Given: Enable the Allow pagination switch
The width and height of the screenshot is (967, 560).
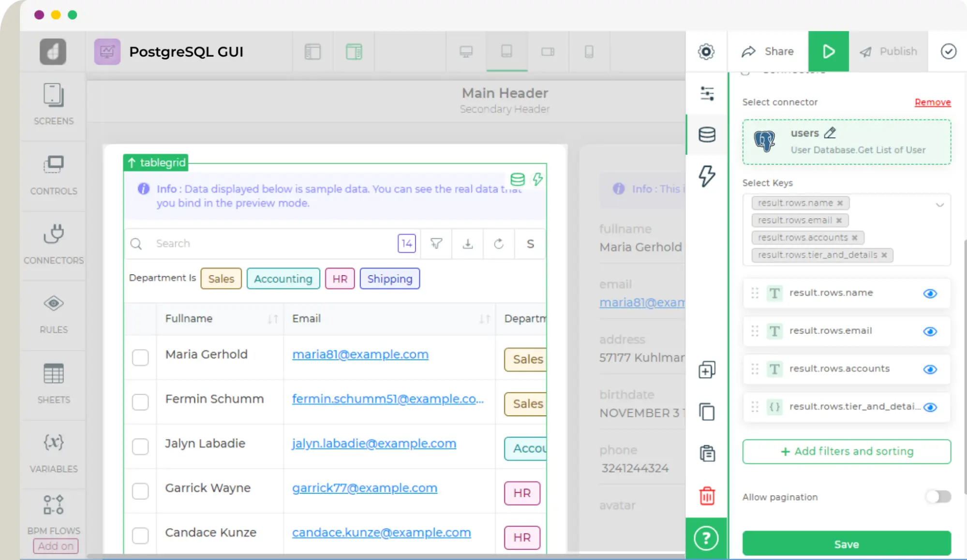Looking at the screenshot, I should click(x=937, y=497).
